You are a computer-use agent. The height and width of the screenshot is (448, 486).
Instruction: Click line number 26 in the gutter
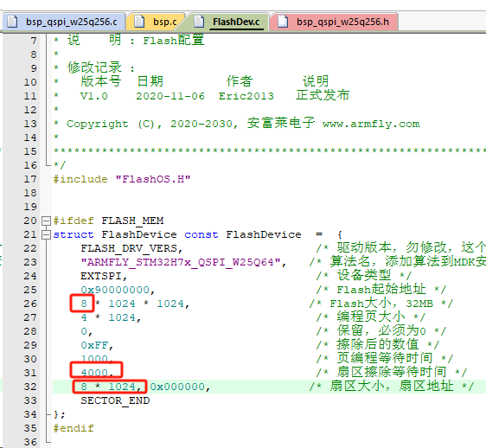click(30, 304)
